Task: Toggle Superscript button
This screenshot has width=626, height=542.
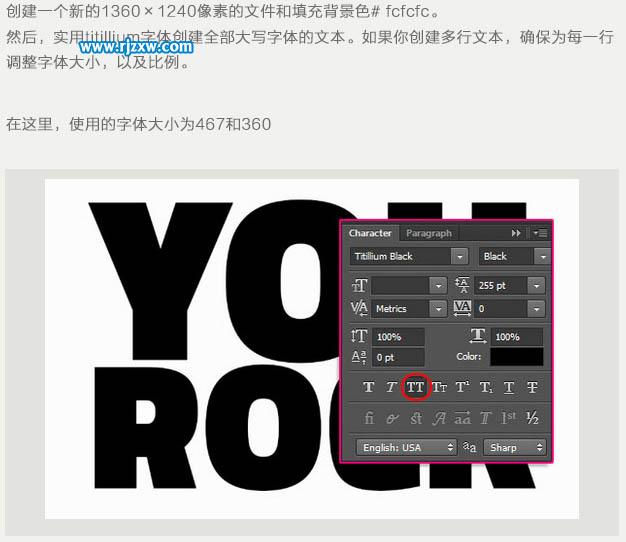Action: [x=462, y=387]
